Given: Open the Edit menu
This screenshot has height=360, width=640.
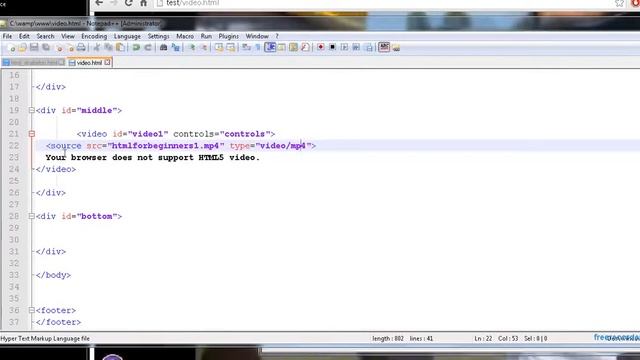Looking at the screenshot, I should pyautogui.click(x=24, y=36).
